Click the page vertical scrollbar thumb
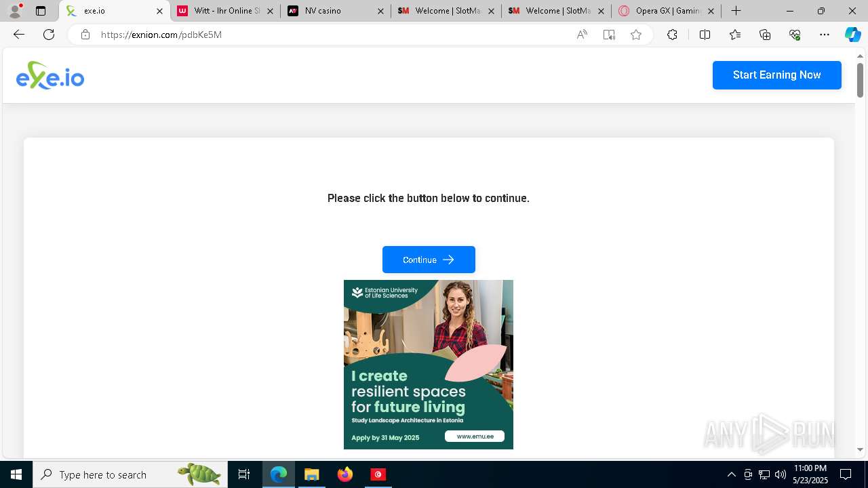Viewport: 868px width, 488px height. [x=860, y=80]
